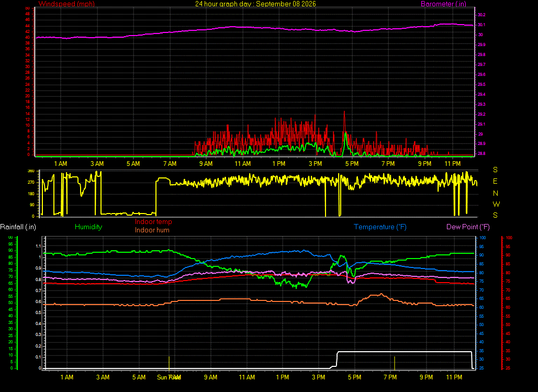Select "9 AM" on the windspeed graph axis

(x=206, y=164)
